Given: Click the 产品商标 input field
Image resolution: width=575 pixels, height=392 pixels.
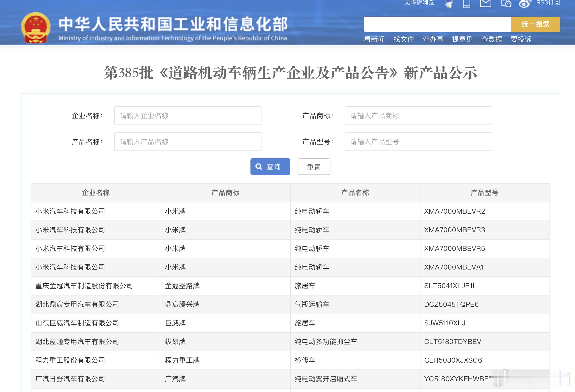Looking at the screenshot, I should 418,115.
